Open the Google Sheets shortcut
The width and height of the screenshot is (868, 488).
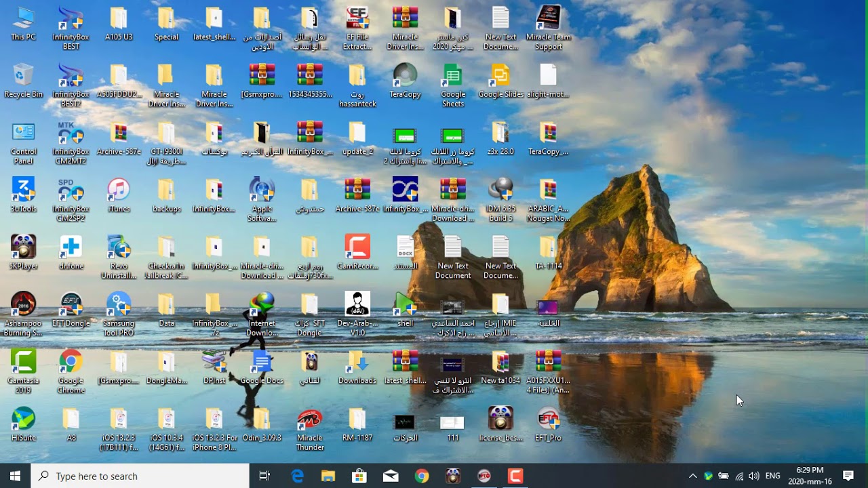[x=453, y=85]
